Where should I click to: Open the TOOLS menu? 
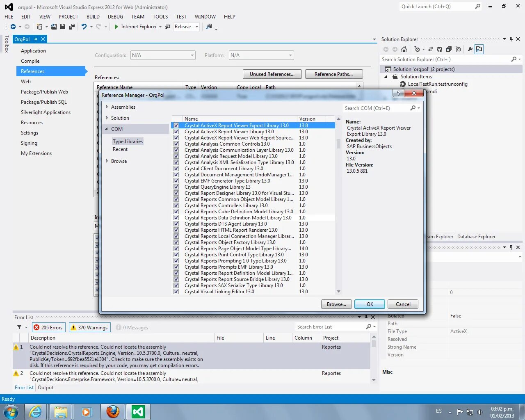[x=160, y=17]
